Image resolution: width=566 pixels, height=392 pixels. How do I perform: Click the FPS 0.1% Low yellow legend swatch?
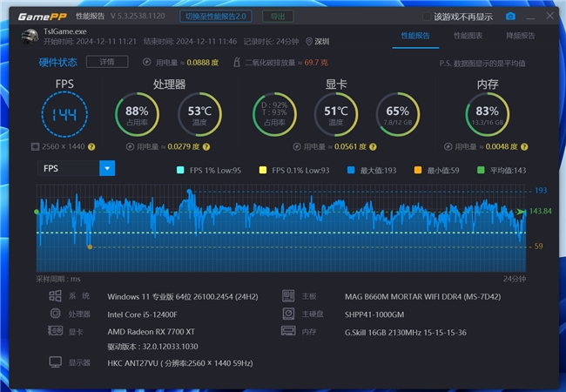263,170
